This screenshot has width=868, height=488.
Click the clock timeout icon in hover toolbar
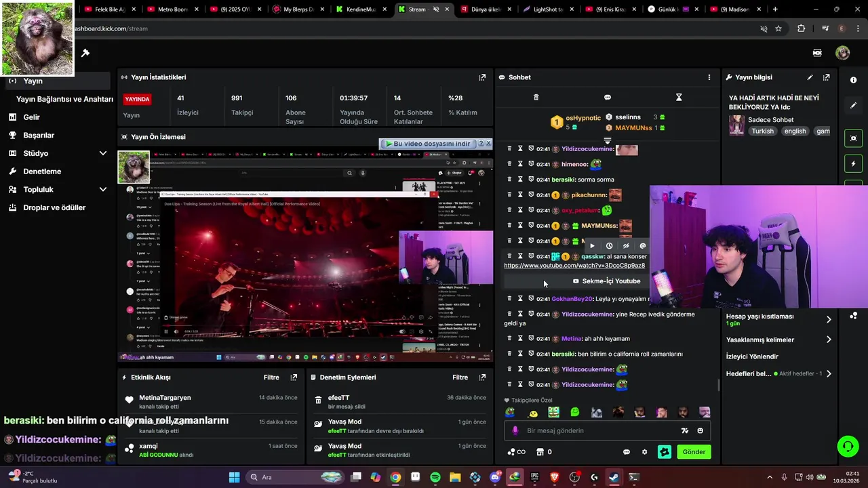(609, 246)
